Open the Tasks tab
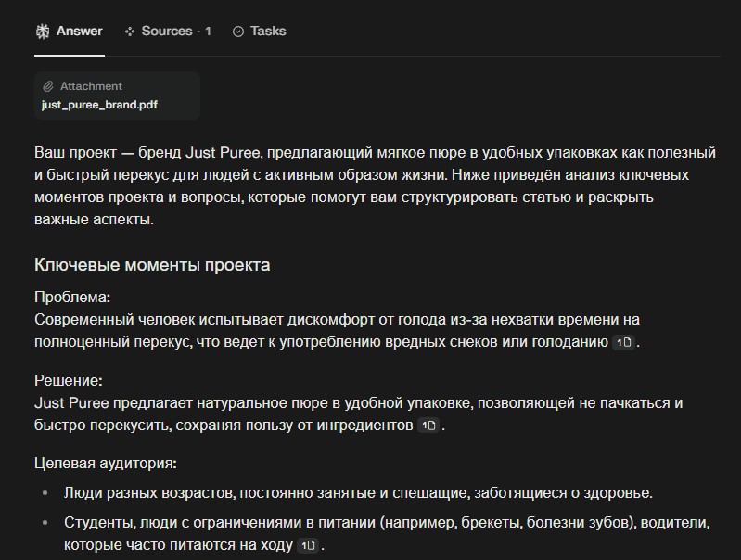The image size is (741, 560). click(268, 32)
